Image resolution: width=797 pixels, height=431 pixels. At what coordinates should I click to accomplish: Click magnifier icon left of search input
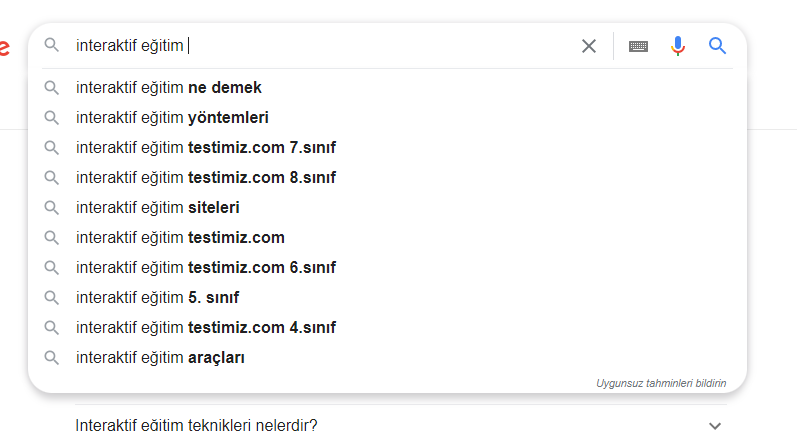pyautogui.click(x=51, y=45)
